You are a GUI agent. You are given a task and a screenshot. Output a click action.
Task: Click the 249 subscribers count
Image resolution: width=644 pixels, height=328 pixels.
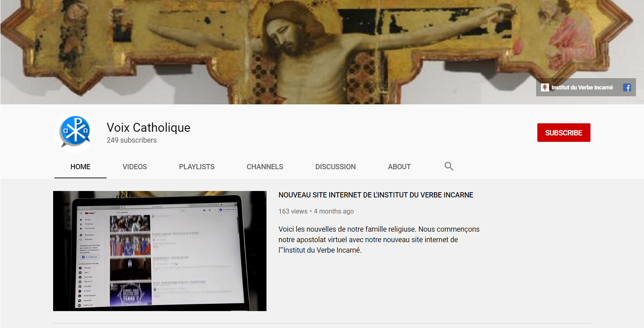[132, 140]
